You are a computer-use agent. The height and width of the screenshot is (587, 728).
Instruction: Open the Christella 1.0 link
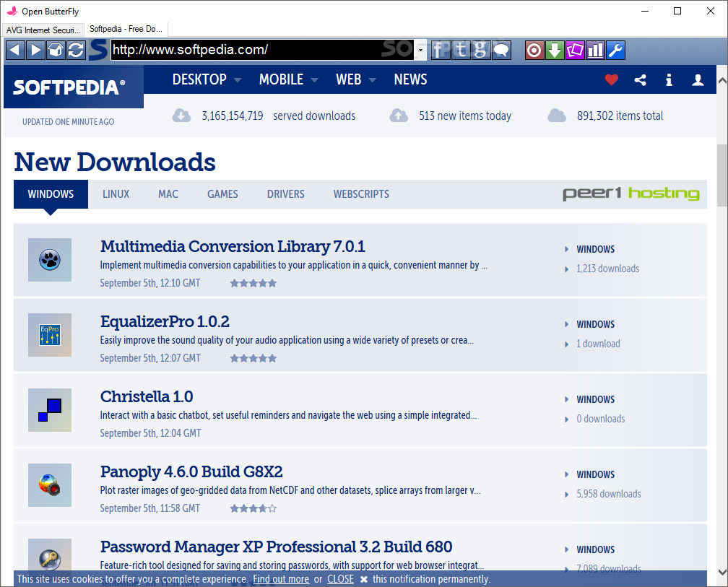pos(146,396)
